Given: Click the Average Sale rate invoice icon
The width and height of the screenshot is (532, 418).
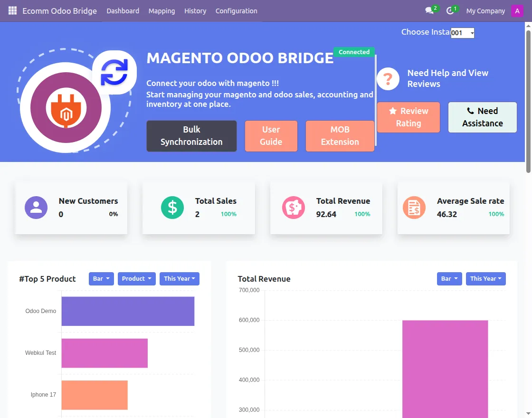Looking at the screenshot, I should coord(414,207).
